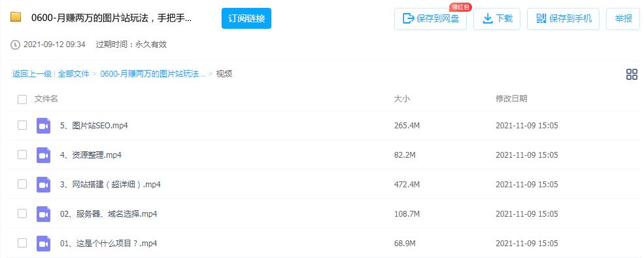
Task: Open file 5、图片站SEO.mp4
Action: point(94,126)
